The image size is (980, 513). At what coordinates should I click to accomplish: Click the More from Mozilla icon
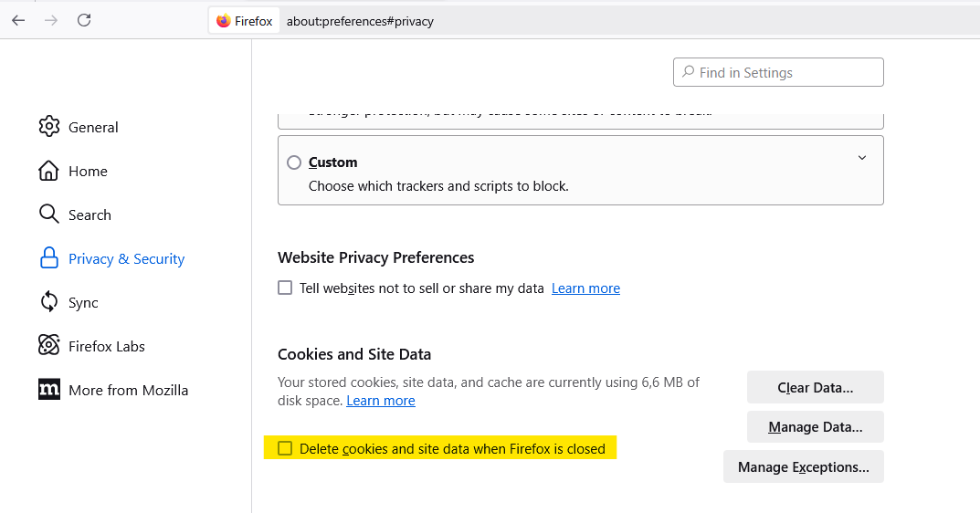pos(49,390)
